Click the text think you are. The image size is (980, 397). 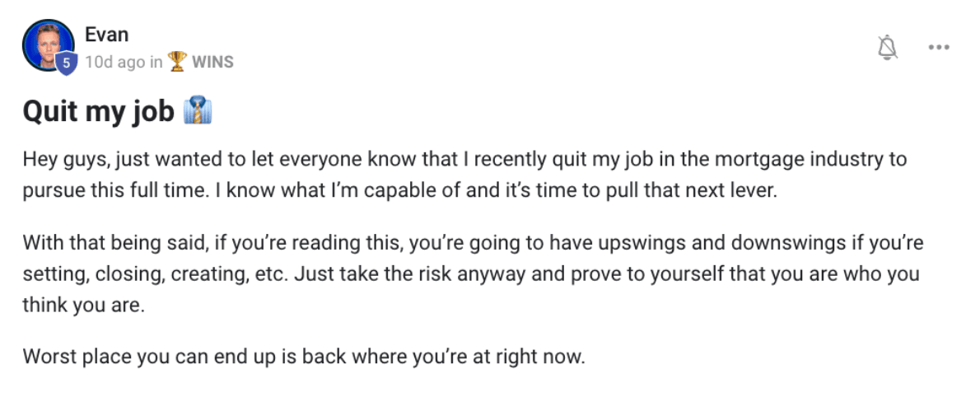coord(84,306)
